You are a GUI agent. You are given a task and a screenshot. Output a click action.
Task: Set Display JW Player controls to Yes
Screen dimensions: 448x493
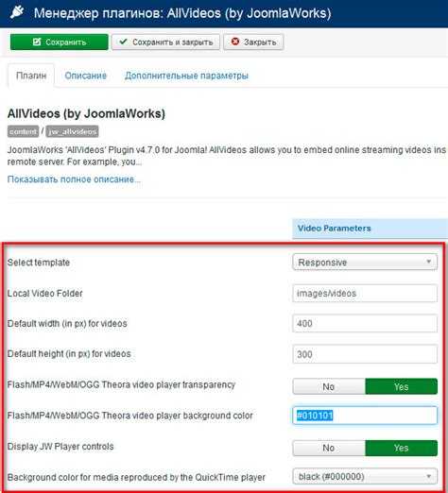tap(402, 448)
